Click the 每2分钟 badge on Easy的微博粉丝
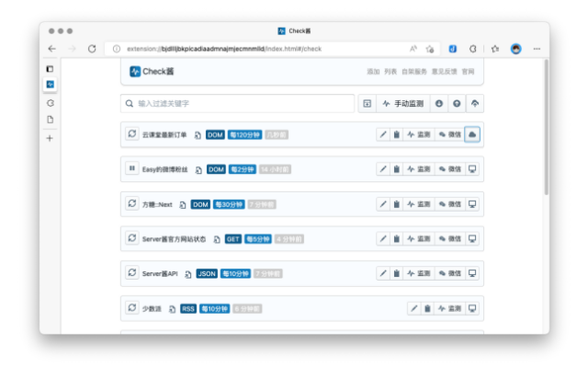The image size is (588, 368). click(x=243, y=169)
